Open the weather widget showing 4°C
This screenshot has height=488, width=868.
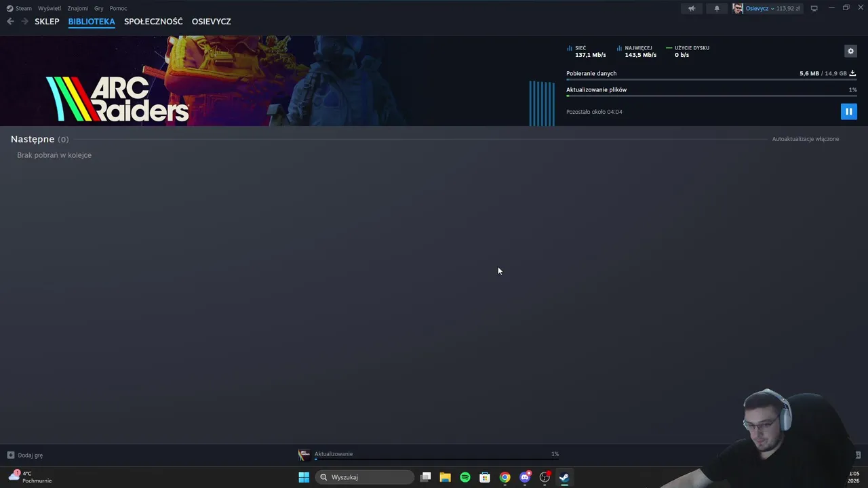(x=30, y=477)
